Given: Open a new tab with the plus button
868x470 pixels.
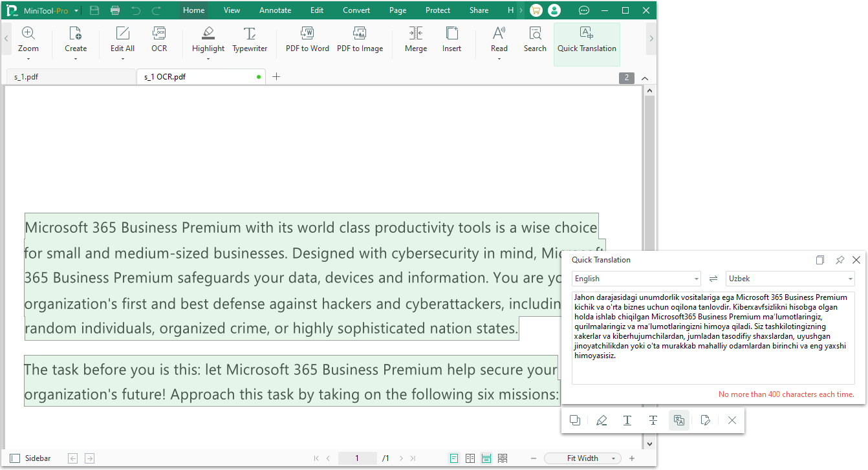Looking at the screenshot, I should (x=276, y=76).
